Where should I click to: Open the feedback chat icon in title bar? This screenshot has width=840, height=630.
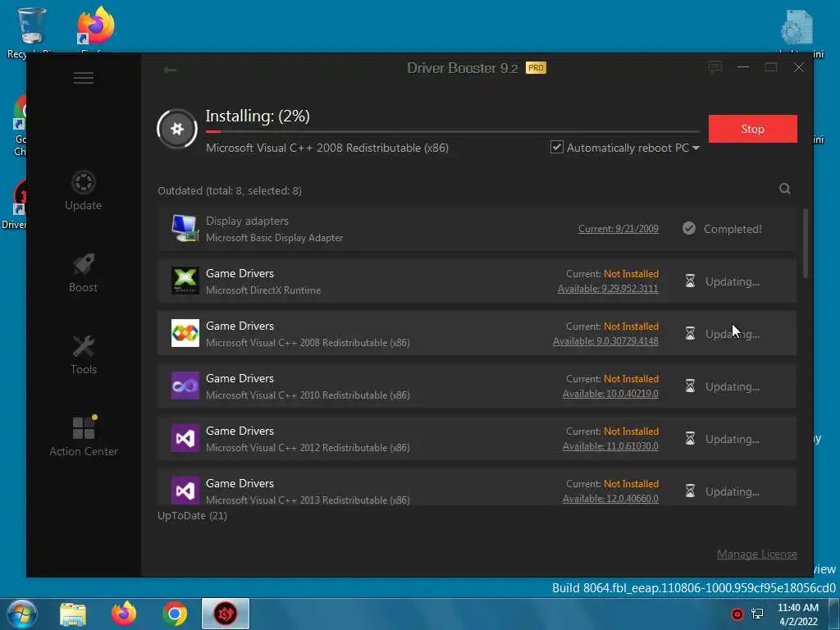click(715, 67)
